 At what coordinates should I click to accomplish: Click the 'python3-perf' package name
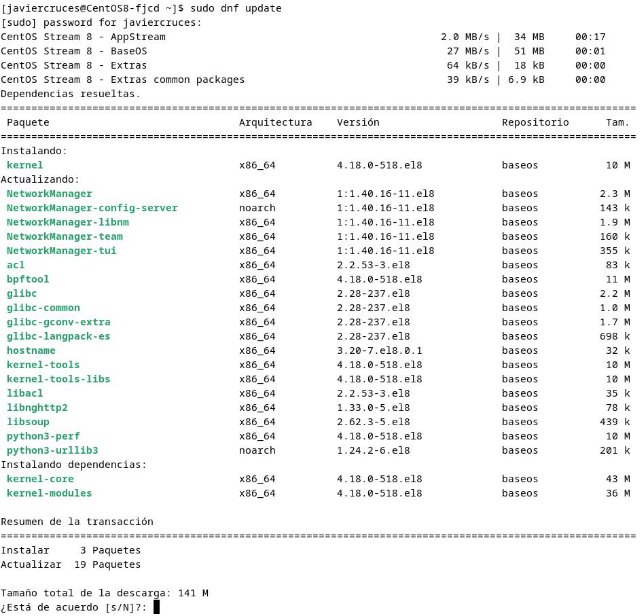click(x=43, y=436)
